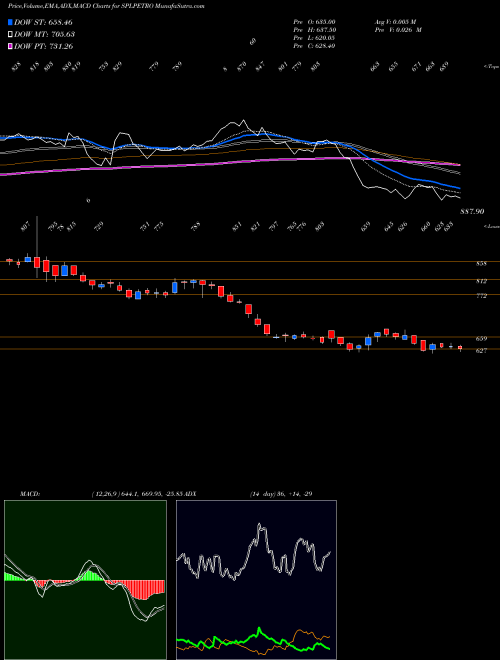Click the 812 price level label
Screen dimensions: 500x660
(481, 281)
